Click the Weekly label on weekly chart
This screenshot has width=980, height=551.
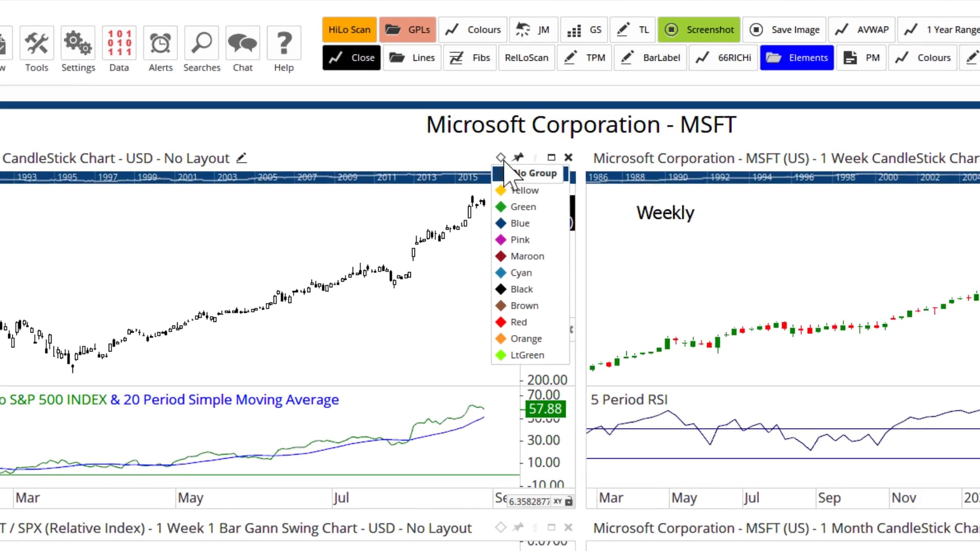(665, 213)
